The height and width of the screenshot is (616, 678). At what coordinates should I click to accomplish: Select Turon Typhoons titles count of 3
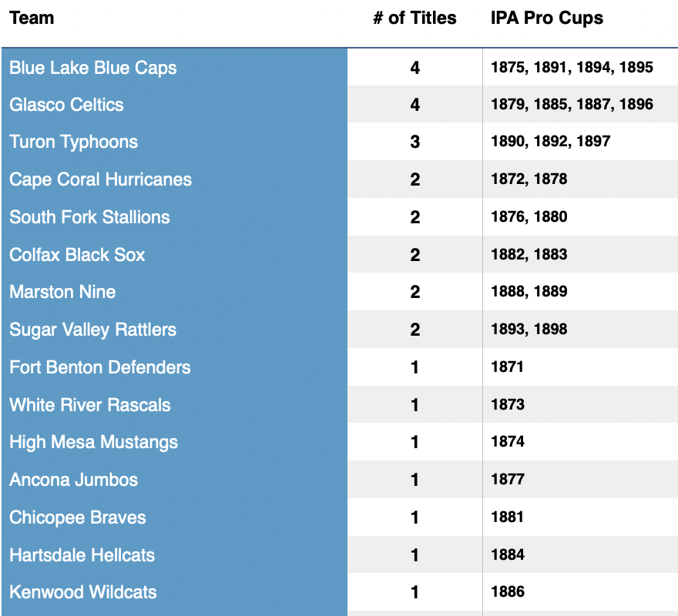click(x=415, y=142)
